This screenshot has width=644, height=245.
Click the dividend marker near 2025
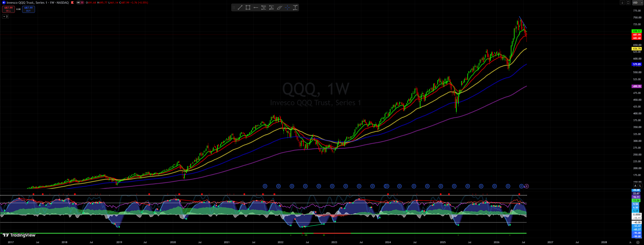(441, 186)
